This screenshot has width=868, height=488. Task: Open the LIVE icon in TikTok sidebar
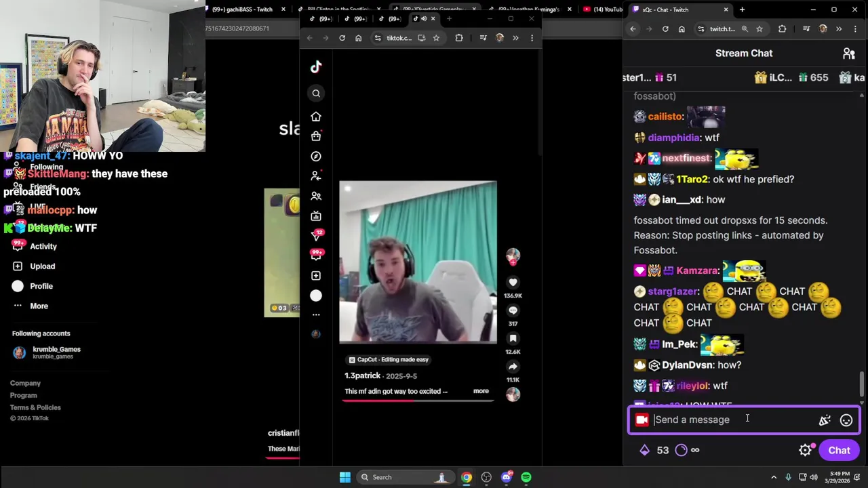[316, 216]
